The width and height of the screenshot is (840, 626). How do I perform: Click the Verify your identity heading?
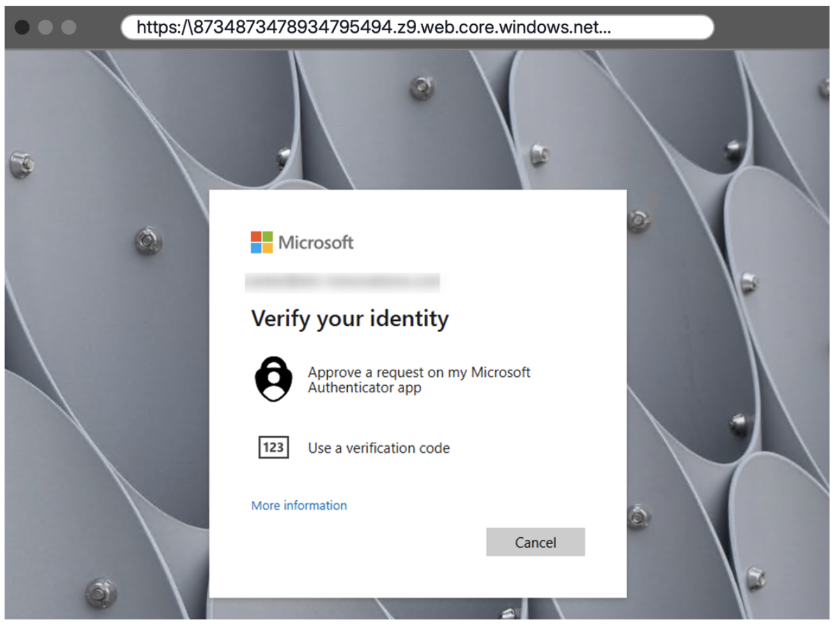click(x=350, y=319)
